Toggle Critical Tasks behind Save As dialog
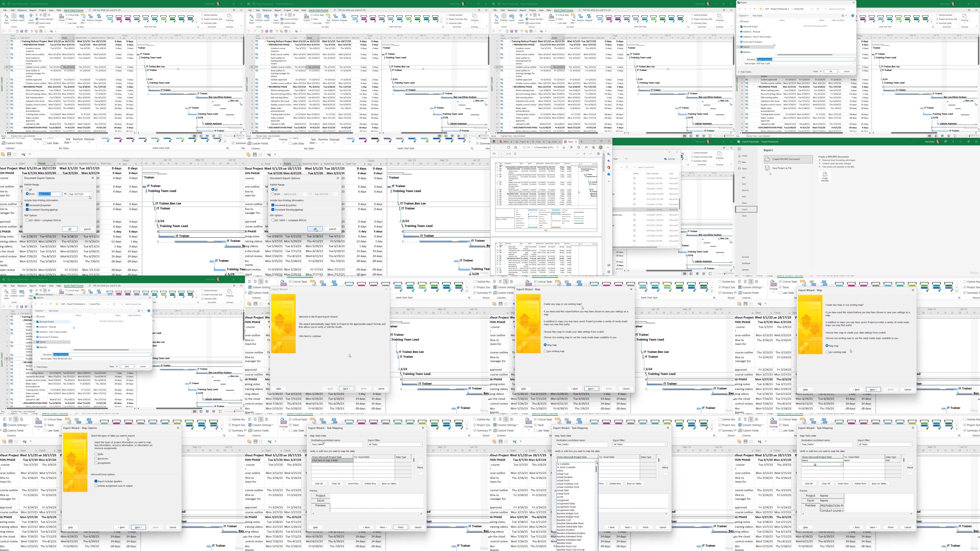The width and height of the screenshot is (980, 551). point(66,290)
